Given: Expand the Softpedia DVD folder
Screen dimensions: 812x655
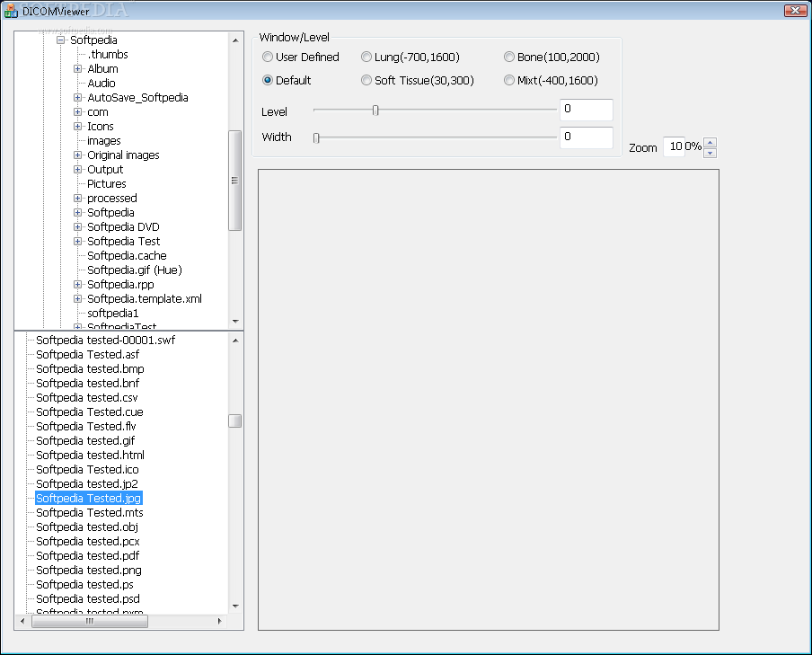Looking at the screenshot, I should click(77, 227).
